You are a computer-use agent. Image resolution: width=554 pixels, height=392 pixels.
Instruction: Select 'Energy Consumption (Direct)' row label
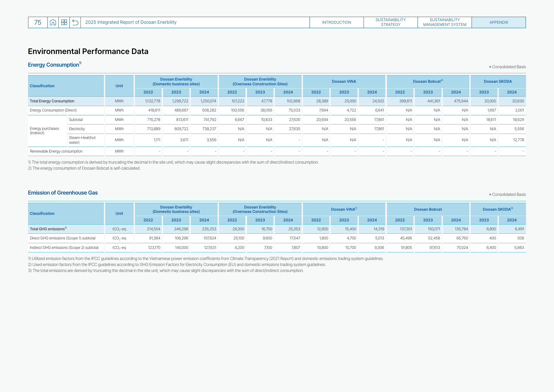53,110
